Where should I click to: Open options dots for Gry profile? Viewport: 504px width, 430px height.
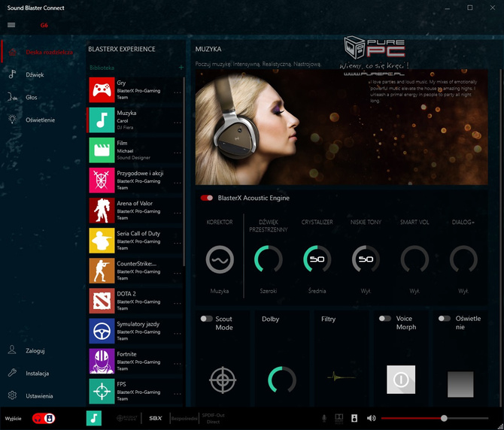pos(177,92)
